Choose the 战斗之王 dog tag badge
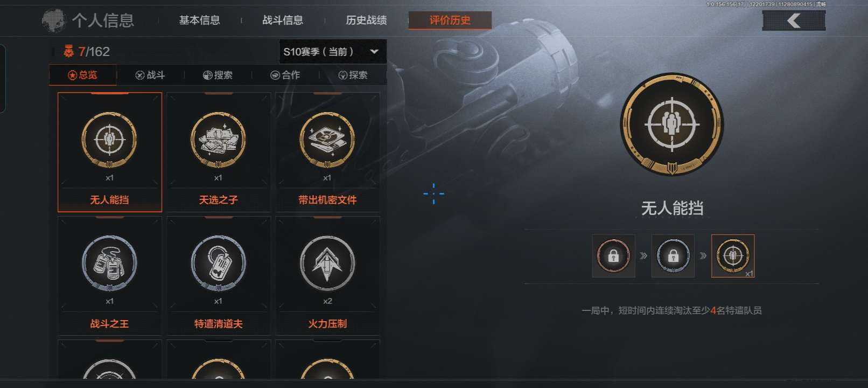The width and height of the screenshot is (868, 388). pyautogui.click(x=110, y=276)
